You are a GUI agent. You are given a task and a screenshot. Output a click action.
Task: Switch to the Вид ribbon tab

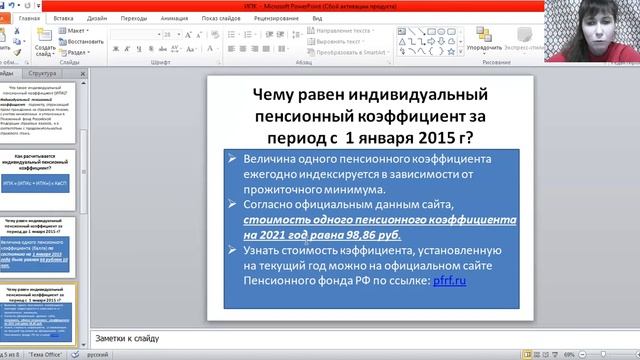coord(317,18)
